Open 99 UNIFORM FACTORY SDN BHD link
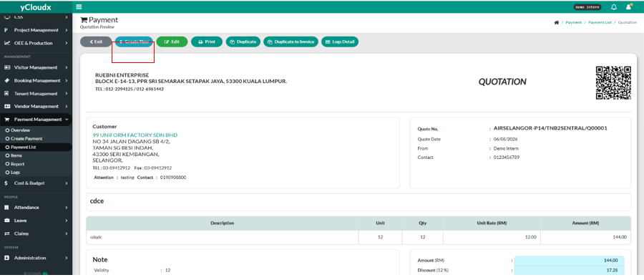The width and height of the screenshot is (644, 280). point(135,135)
